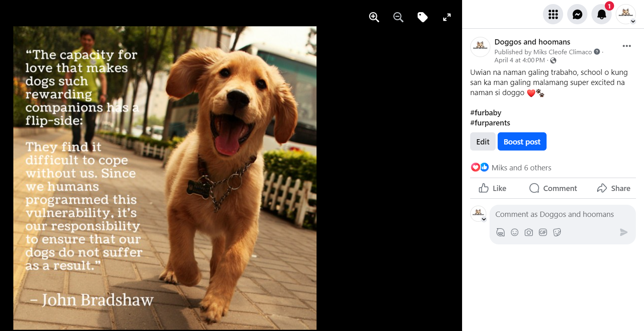Click the Comment button
644x331 pixels.
point(553,188)
